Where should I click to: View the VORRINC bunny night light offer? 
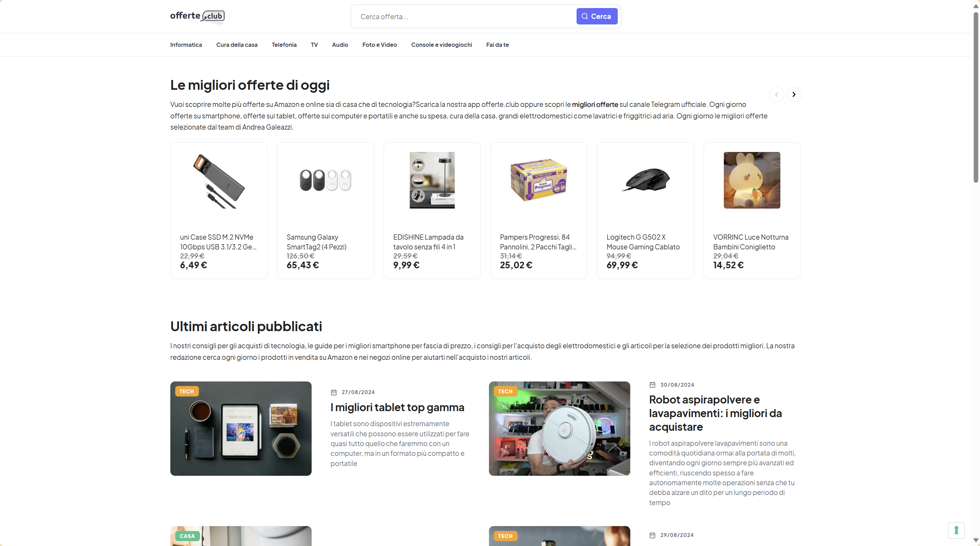(x=752, y=211)
